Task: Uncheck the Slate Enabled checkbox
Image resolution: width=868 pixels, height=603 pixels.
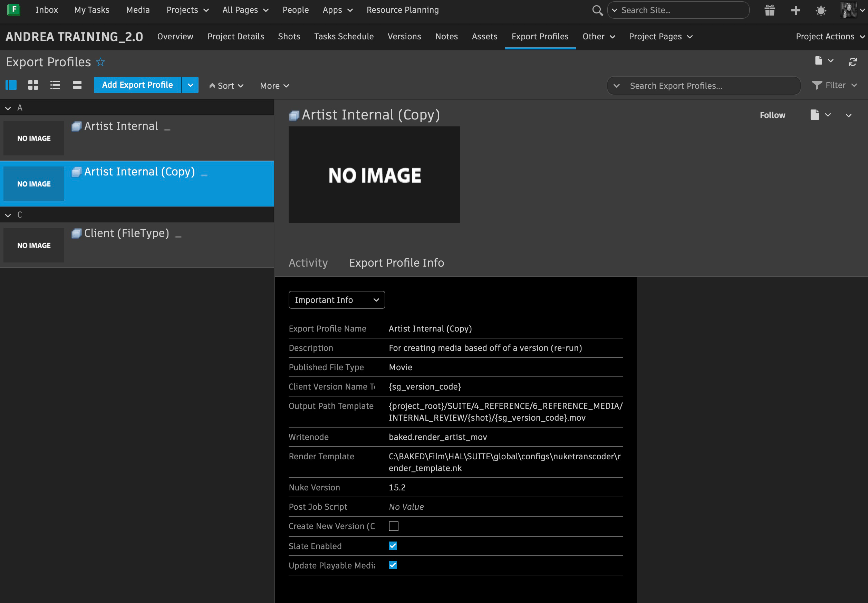Action: click(393, 546)
